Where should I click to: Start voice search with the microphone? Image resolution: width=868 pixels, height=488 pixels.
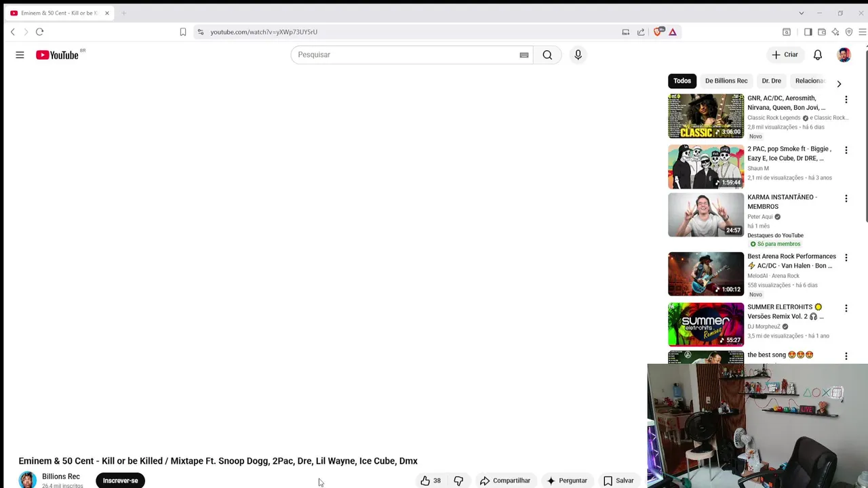click(x=578, y=55)
